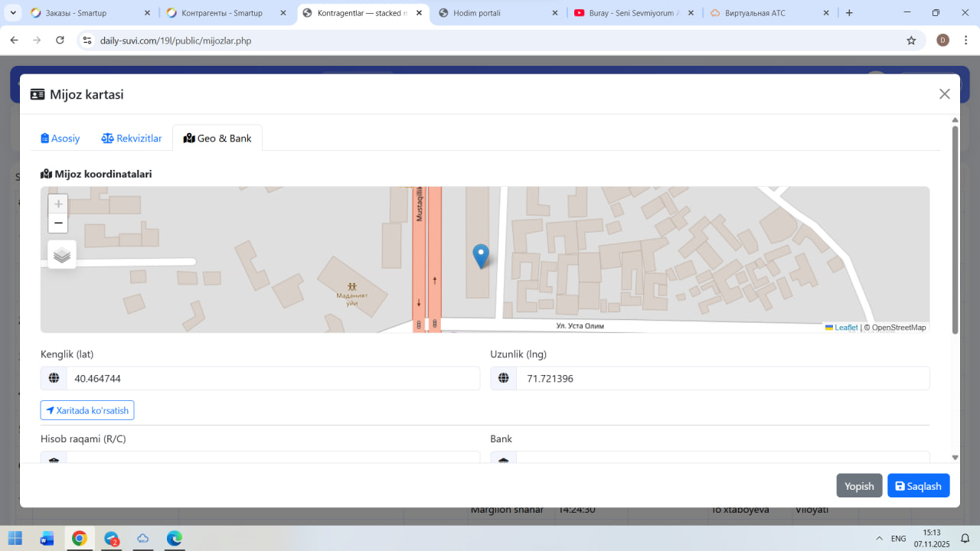Click the Kenglik (lat) label
Viewport: 980px width, 551px height.
67,354
